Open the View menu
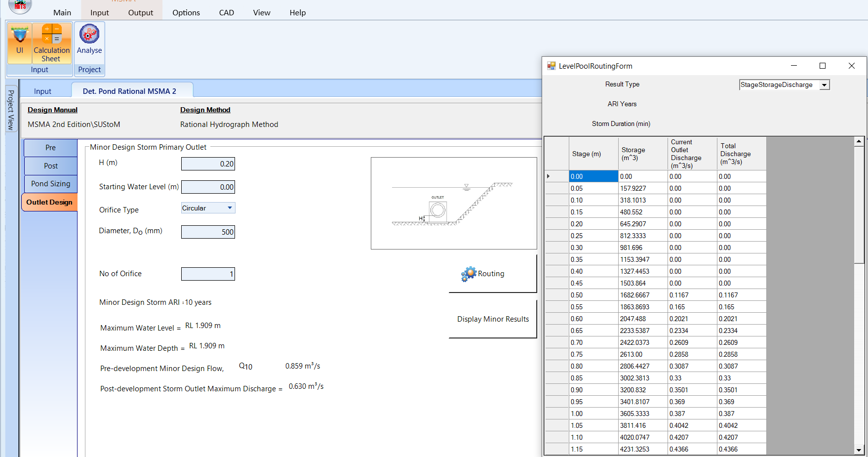Image resolution: width=868 pixels, height=457 pixels. (x=262, y=12)
